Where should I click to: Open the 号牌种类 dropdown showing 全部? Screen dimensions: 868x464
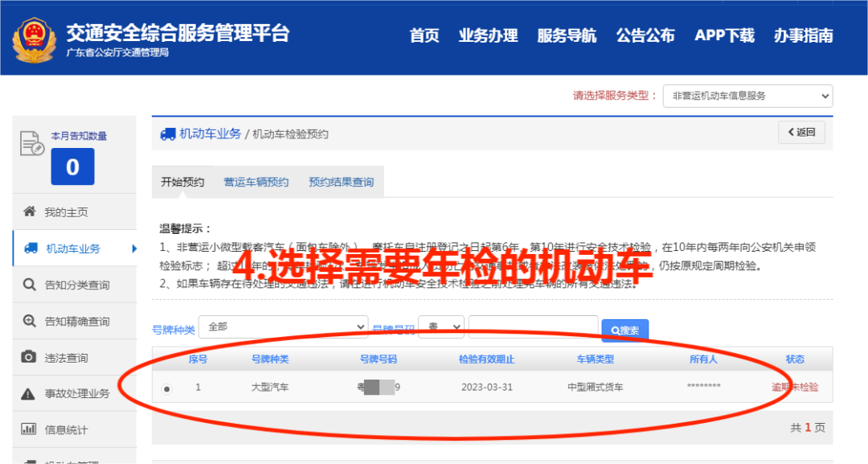284,326
